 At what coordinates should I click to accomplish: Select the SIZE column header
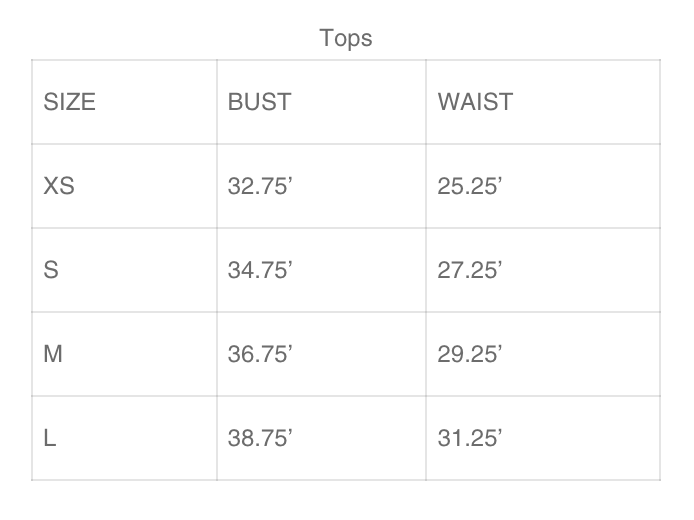[x=70, y=102]
